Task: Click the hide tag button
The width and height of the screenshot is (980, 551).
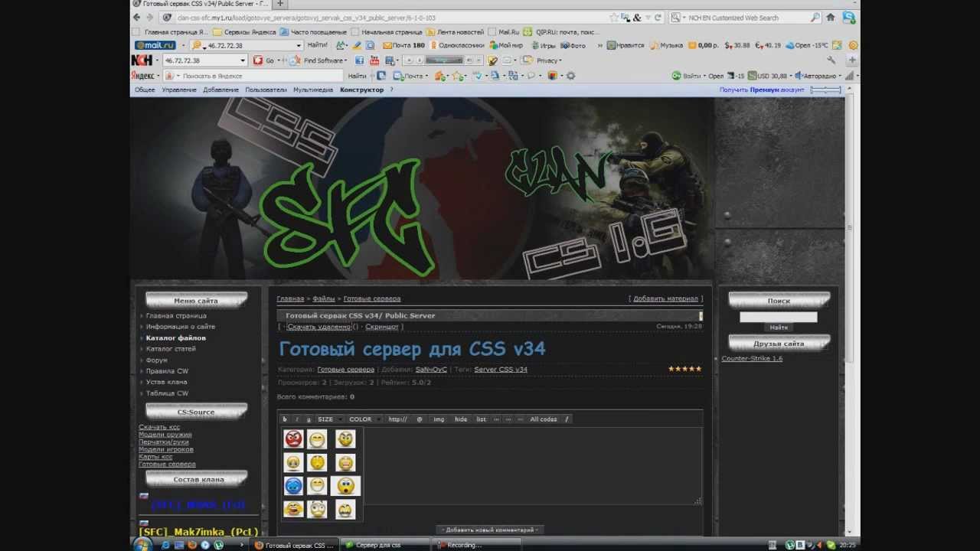Action: pos(461,419)
